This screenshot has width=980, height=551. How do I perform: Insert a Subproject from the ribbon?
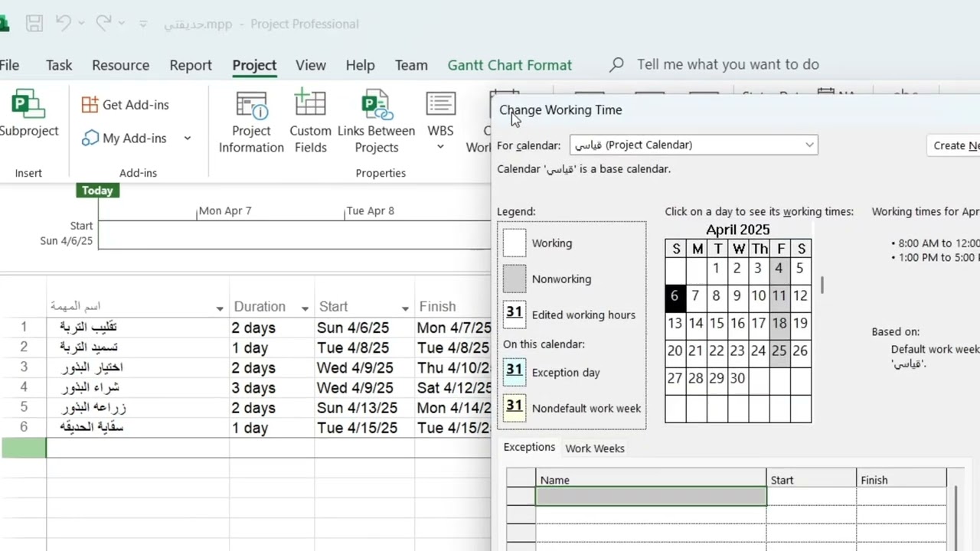[x=28, y=113]
